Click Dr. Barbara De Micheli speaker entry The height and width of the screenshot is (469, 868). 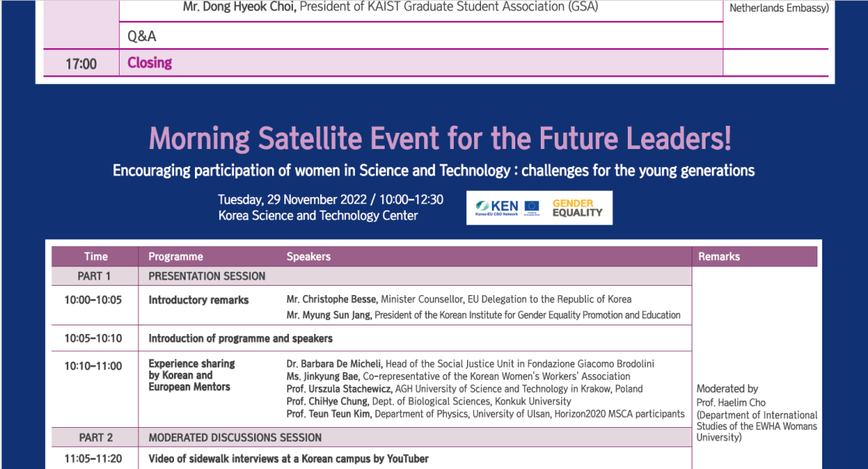tap(470, 364)
